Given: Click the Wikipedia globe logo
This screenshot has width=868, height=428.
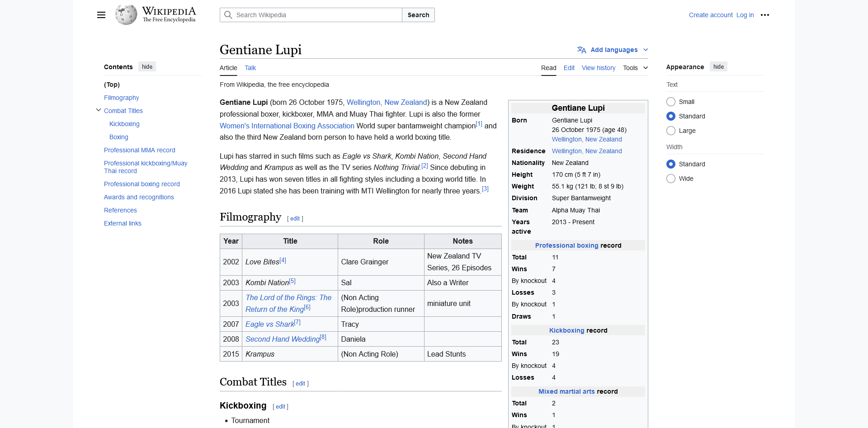Looking at the screenshot, I should click(x=126, y=15).
